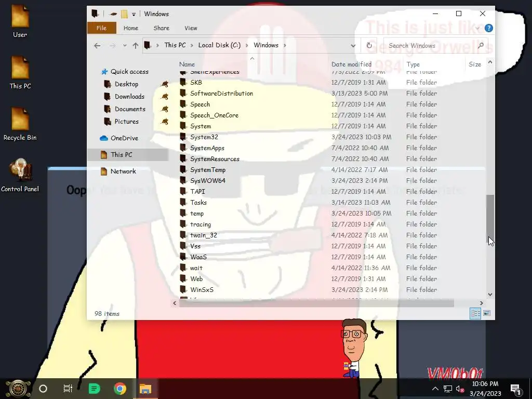Click the taskbar clock showing 10:06 PM
Viewport: 532px width, 399px height.
pos(485,389)
